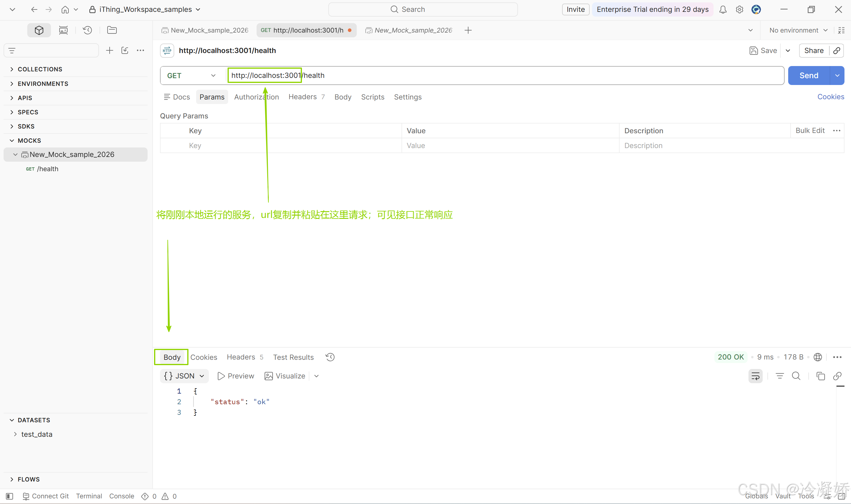
Task: Open response more options ellipsis
Action: (837, 357)
